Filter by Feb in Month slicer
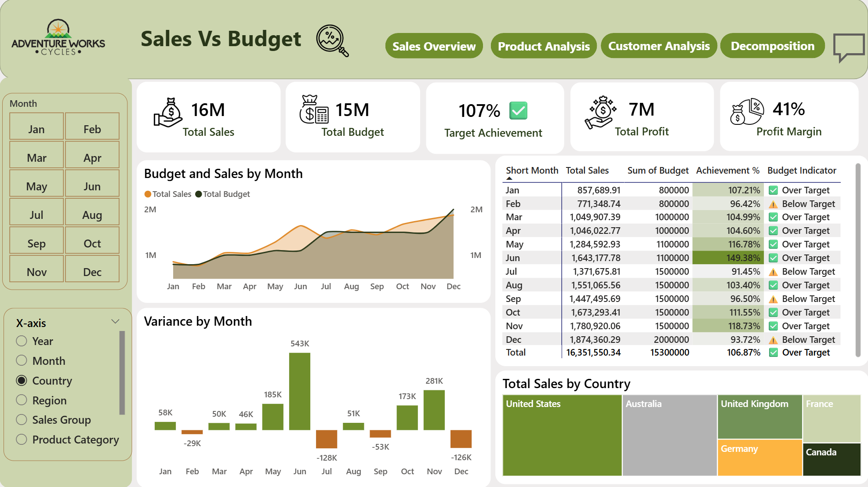This screenshot has height=487, width=868. coord(92,126)
